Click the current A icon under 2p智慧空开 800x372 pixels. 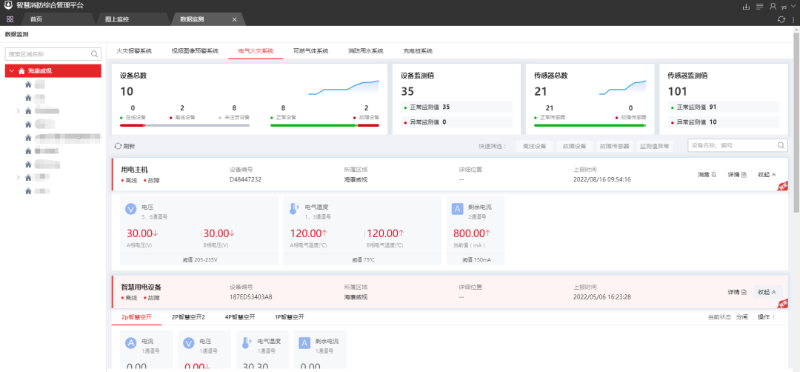click(131, 343)
